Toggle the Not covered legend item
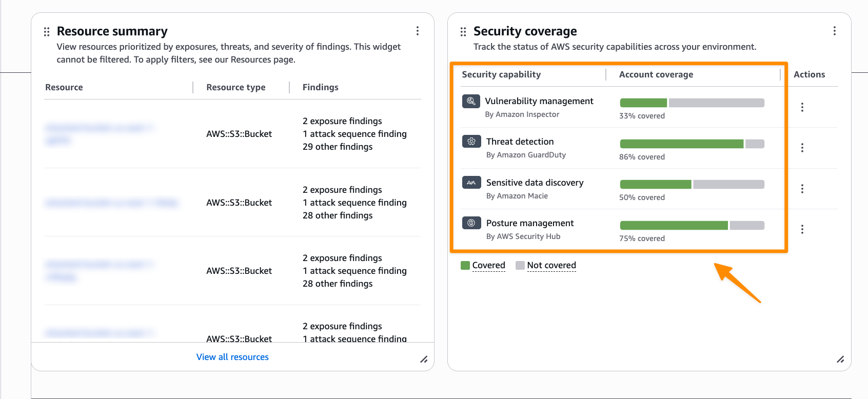868x399 pixels. (x=546, y=265)
